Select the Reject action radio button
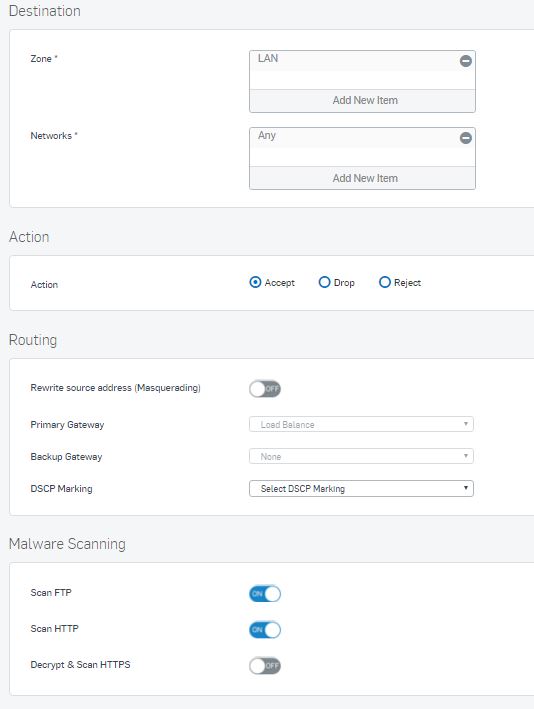The width and height of the screenshot is (534, 709). 384,283
